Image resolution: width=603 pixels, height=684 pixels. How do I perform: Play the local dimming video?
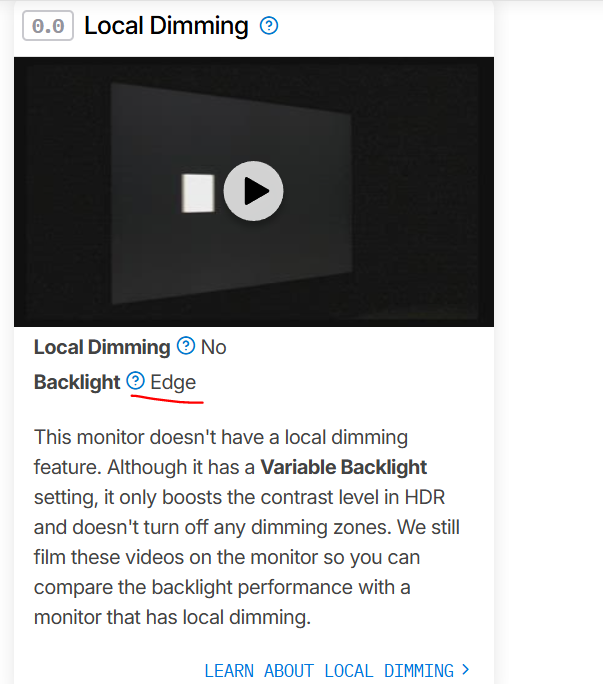pos(254,191)
